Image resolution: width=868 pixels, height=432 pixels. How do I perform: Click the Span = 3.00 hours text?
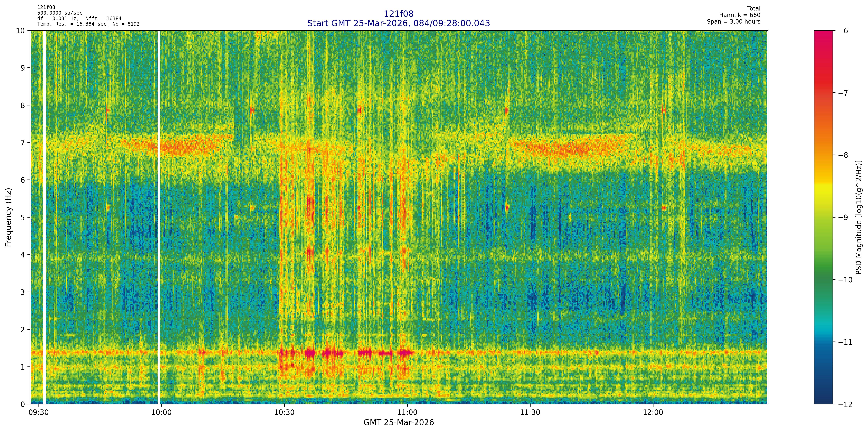coord(734,21)
